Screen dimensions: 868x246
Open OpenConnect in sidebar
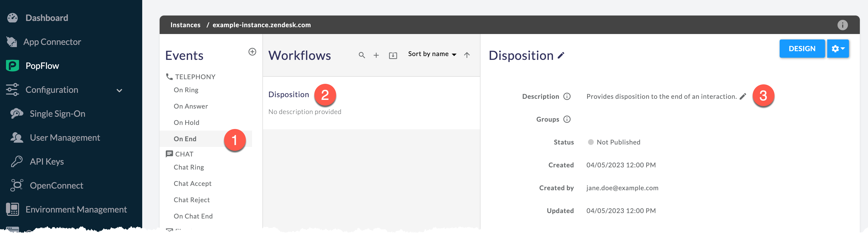pos(56,185)
